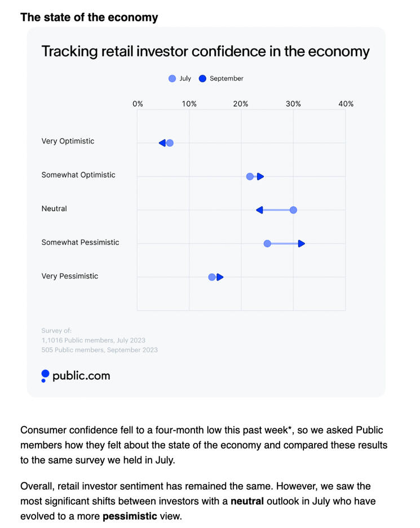Screen dimensions: 420x528
Task: Click the "The state of the economy" heading
Action: pos(89,17)
